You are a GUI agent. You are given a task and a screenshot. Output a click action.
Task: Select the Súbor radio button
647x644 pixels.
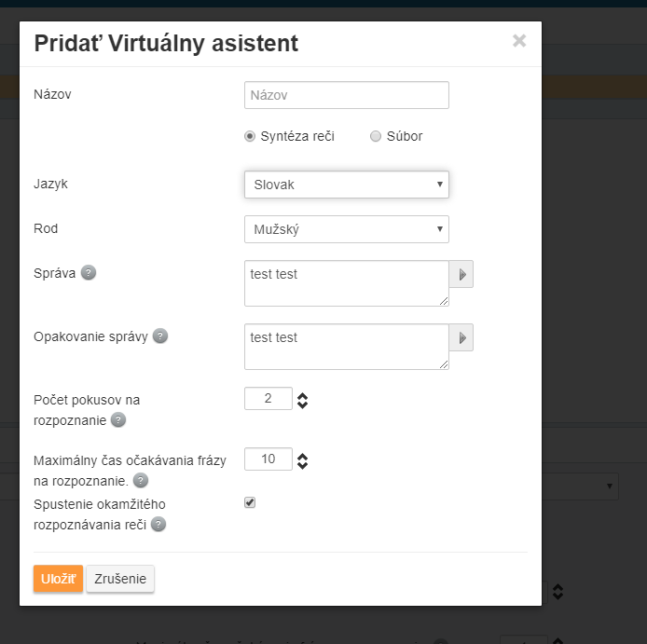pyautogui.click(x=376, y=136)
